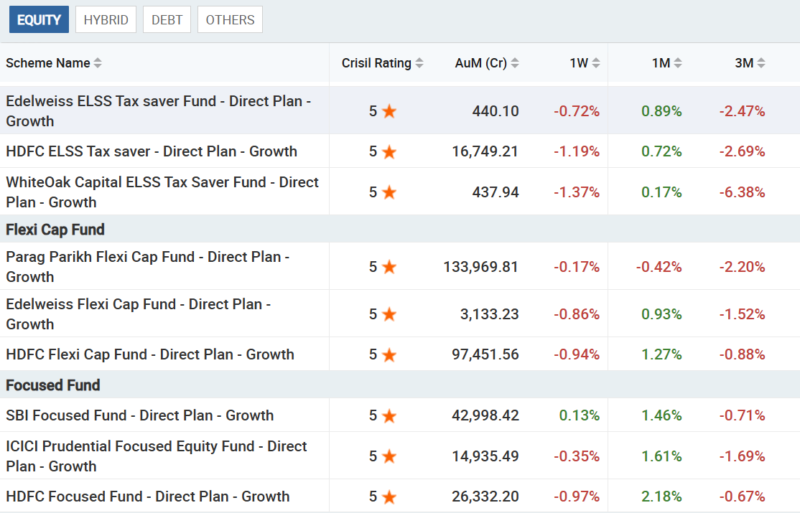800x513 pixels.
Task: Select AuM value 97,451.56
Action: pyautogui.click(x=485, y=355)
